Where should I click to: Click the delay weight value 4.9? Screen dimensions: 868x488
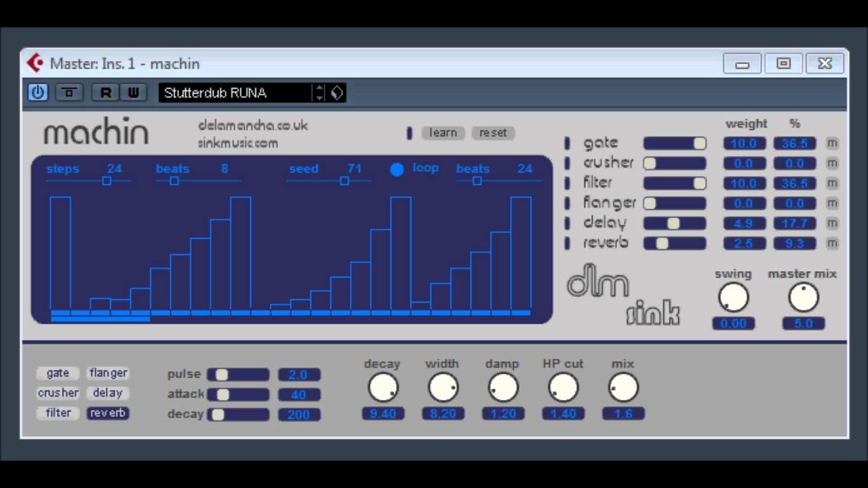click(x=744, y=224)
